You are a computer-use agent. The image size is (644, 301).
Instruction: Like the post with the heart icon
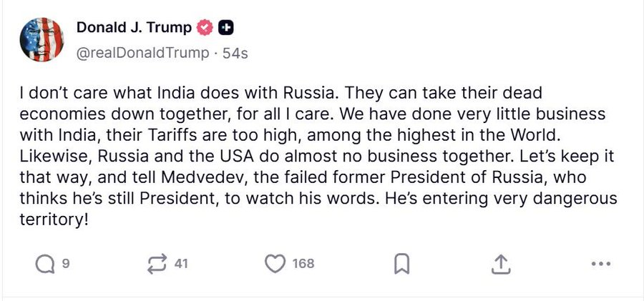275,264
